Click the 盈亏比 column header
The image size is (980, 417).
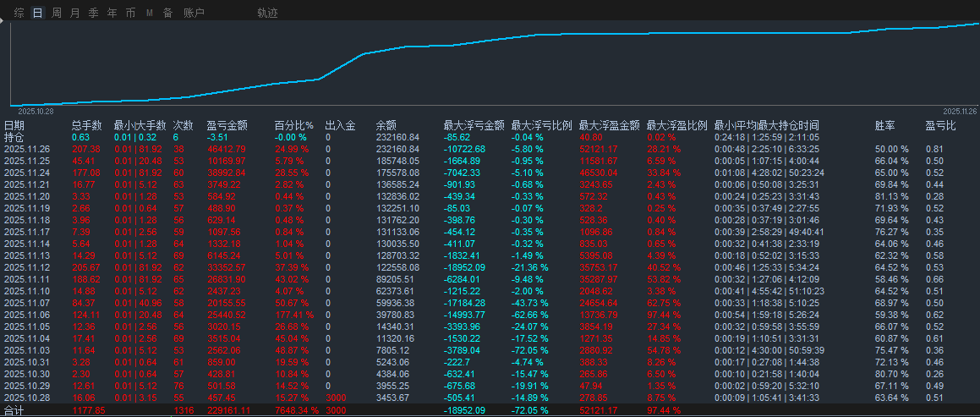pos(940,126)
